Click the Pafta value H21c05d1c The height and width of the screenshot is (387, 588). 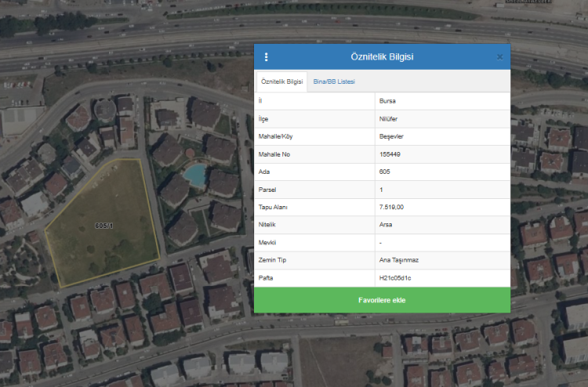click(x=395, y=278)
